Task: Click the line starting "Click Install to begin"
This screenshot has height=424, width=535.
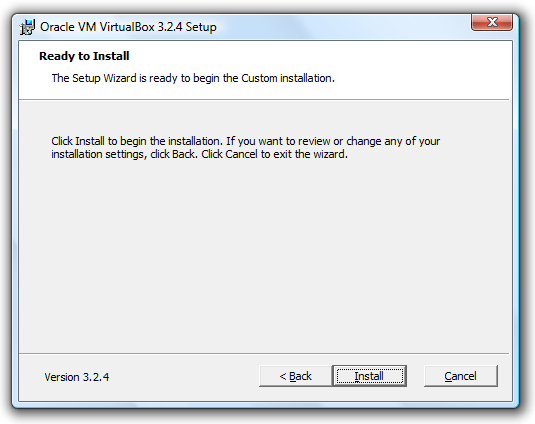Action: [x=246, y=141]
